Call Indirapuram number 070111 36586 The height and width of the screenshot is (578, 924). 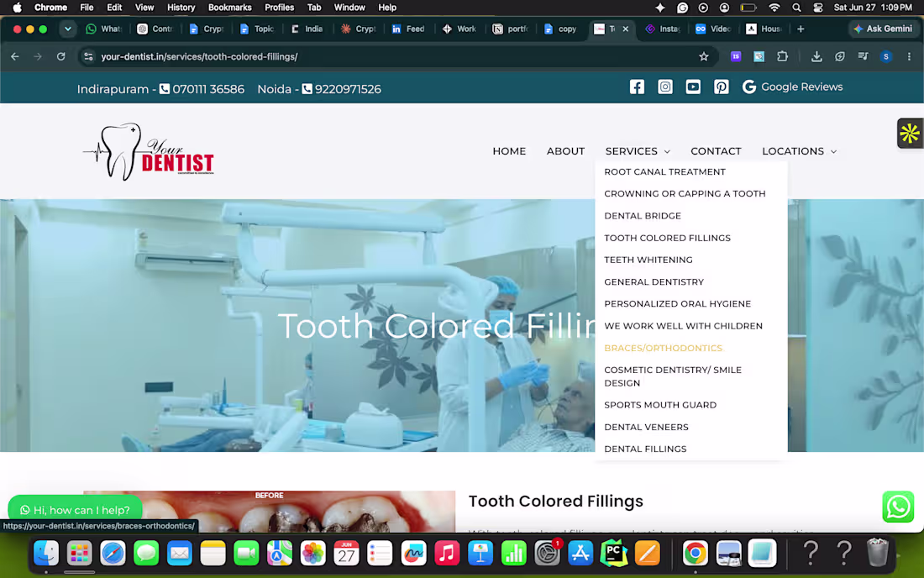202,89
